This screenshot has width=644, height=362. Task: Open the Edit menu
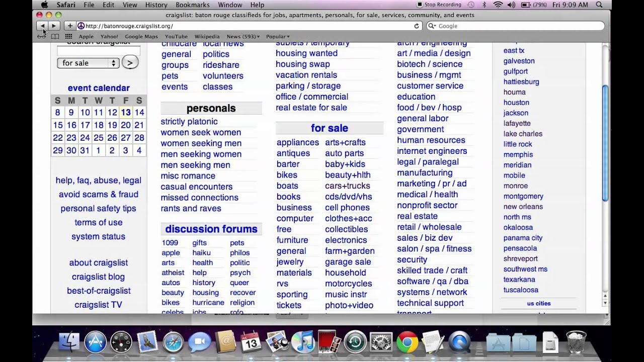point(109,5)
